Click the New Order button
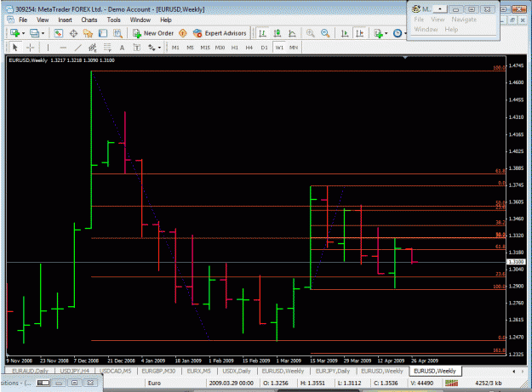The width and height of the screenshot is (532, 392). 154,33
